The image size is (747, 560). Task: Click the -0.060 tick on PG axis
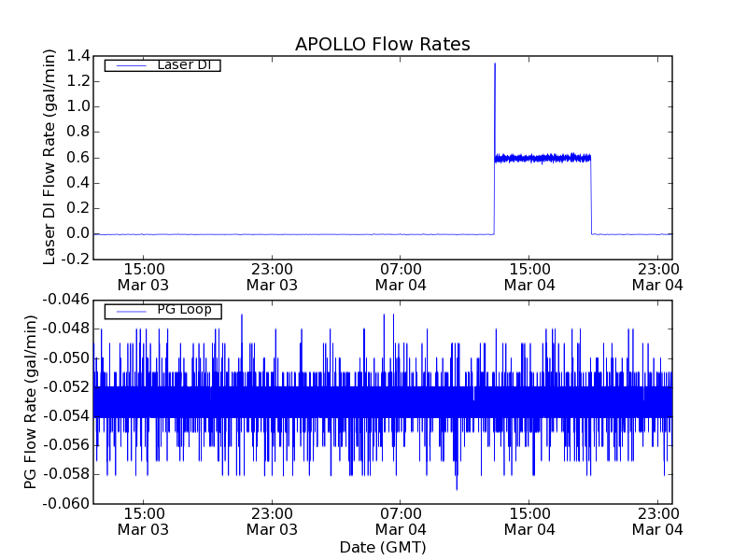point(65,504)
